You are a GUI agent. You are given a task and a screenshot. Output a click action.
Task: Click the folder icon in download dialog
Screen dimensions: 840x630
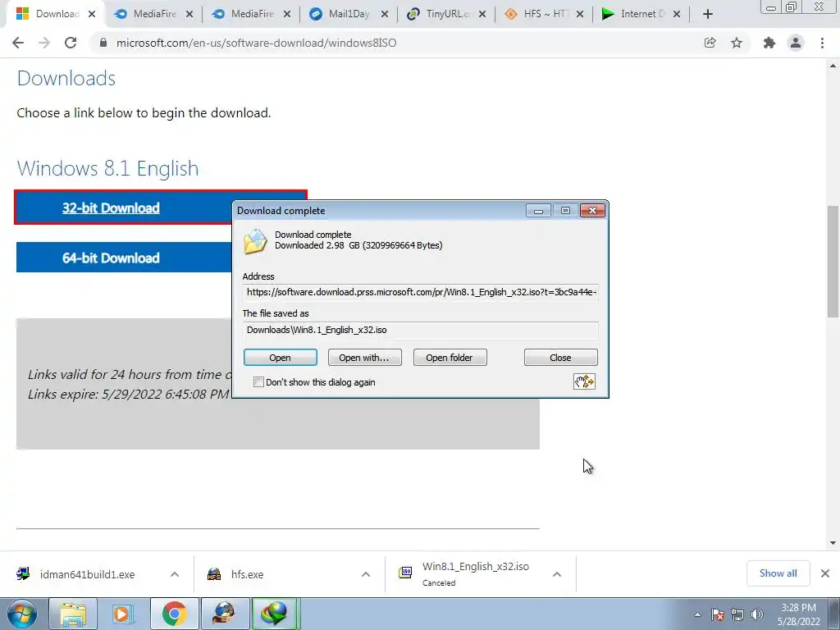pos(255,241)
